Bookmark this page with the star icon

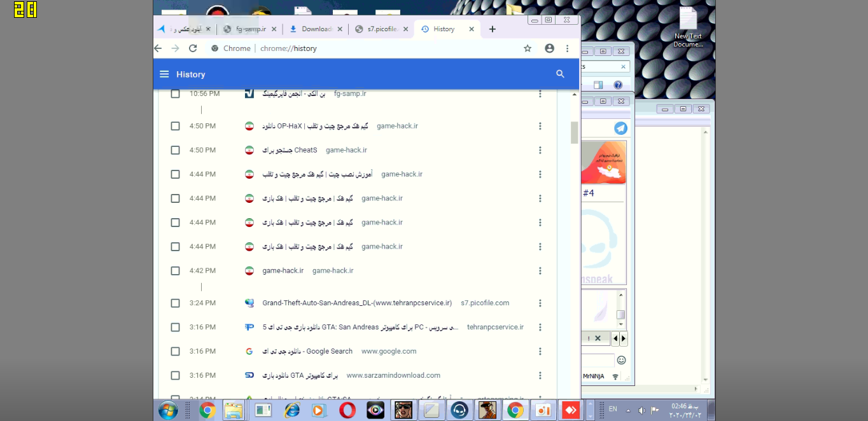pyautogui.click(x=528, y=48)
